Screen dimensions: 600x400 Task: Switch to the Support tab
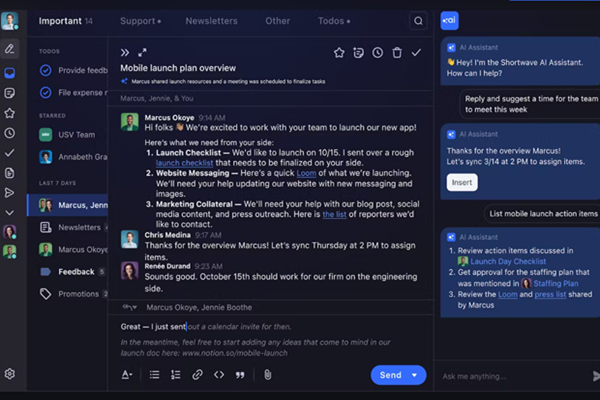click(x=140, y=21)
